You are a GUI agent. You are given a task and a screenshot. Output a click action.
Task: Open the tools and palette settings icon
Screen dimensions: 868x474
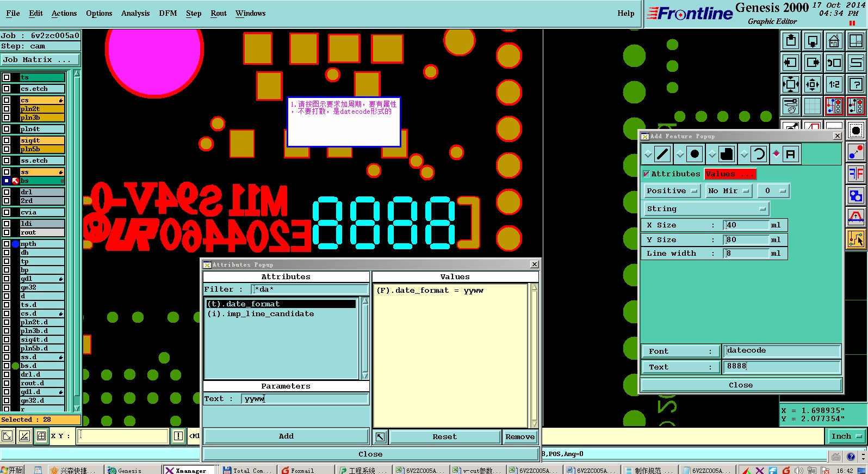tap(791, 106)
